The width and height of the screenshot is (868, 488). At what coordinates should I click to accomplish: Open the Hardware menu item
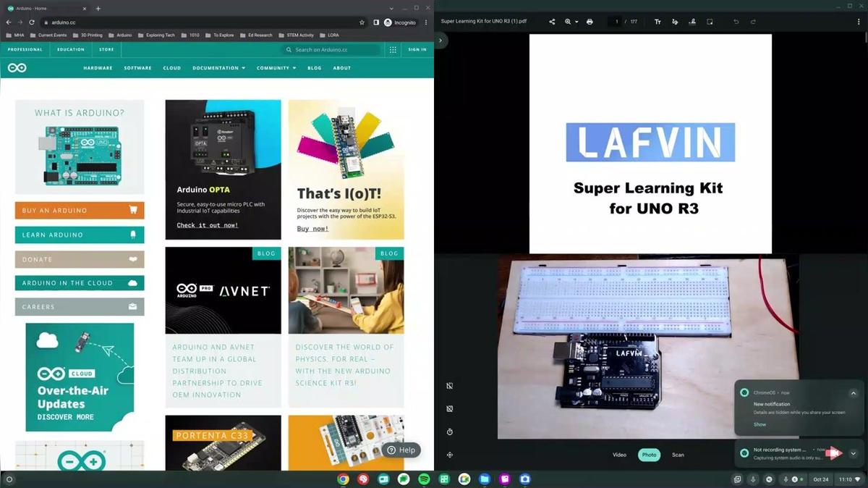click(98, 68)
